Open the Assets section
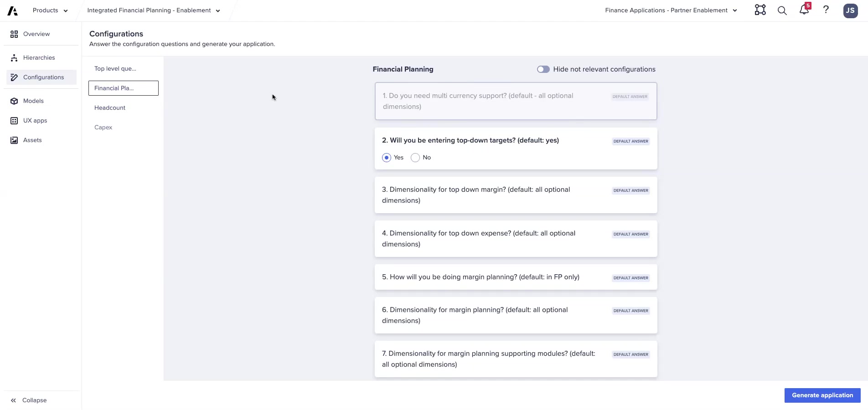Viewport: 868px width, 410px height. [x=32, y=140]
